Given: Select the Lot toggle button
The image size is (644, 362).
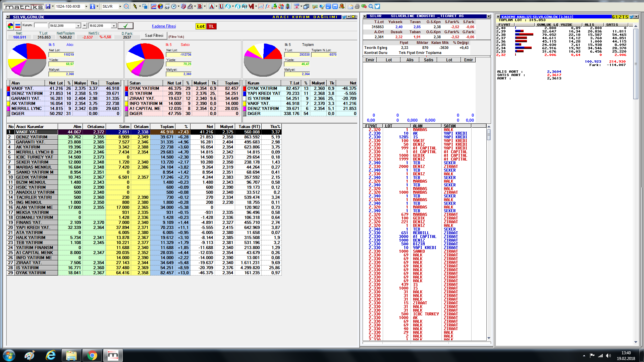Looking at the screenshot, I should 201,26.
